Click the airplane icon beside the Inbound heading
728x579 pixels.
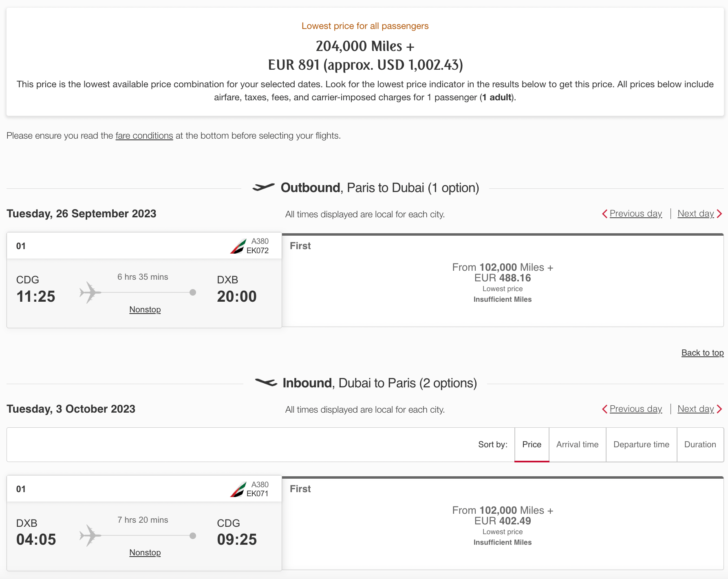[267, 382]
